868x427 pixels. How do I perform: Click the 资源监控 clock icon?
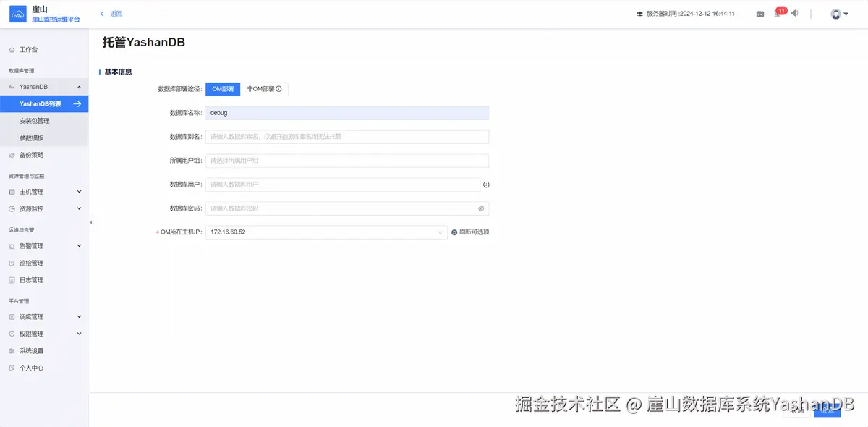coord(12,208)
